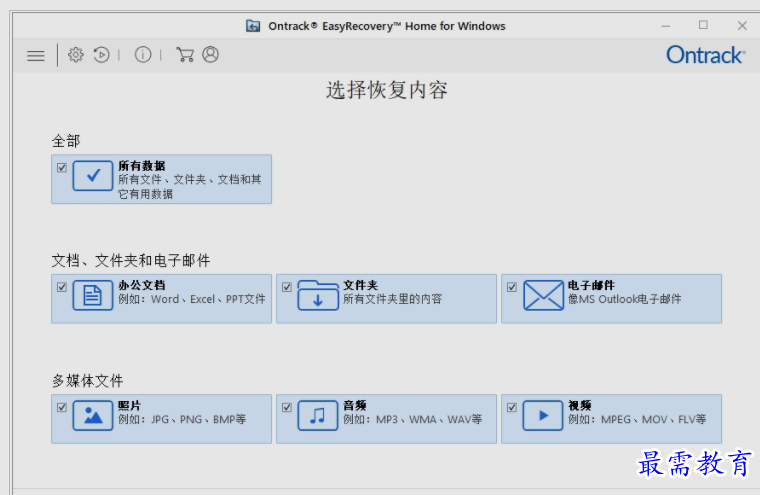The height and width of the screenshot is (495, 760).
Task: Open the user account icon
Action: (x=210, y=55)
